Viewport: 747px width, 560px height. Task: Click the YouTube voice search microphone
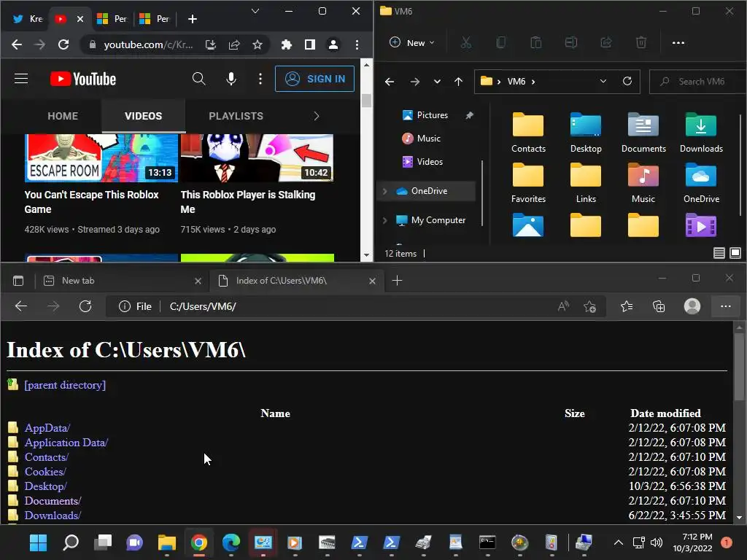(231, 79)
